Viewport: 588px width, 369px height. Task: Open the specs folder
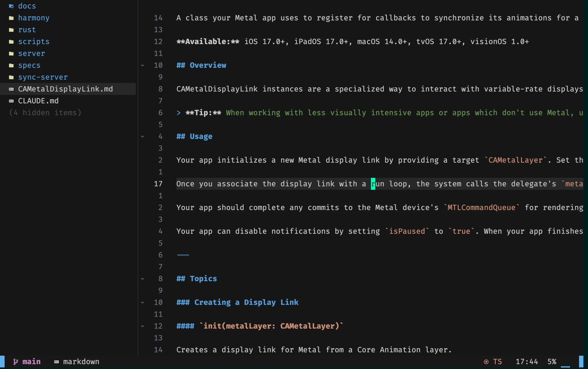click(x=29, y=65)
